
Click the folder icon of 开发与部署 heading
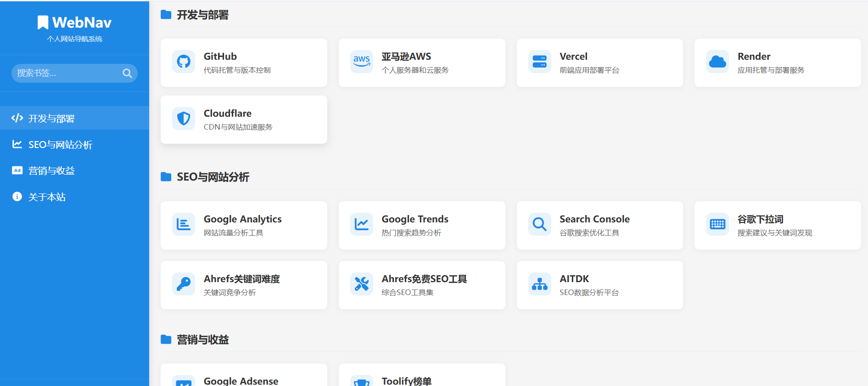point(166,15)
